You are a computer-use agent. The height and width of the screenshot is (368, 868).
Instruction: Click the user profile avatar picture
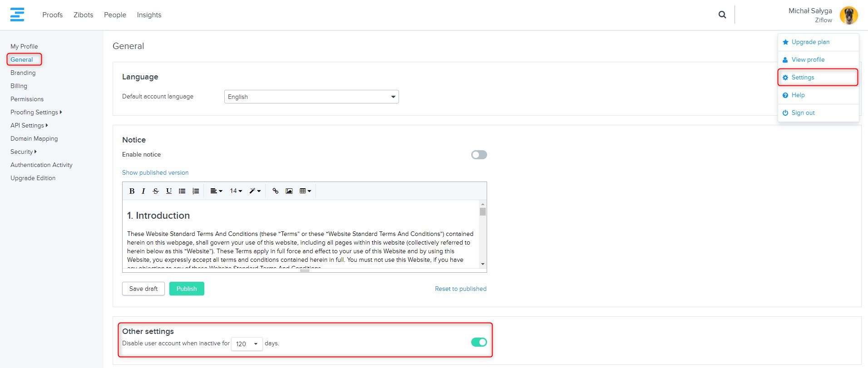[848, 15]
